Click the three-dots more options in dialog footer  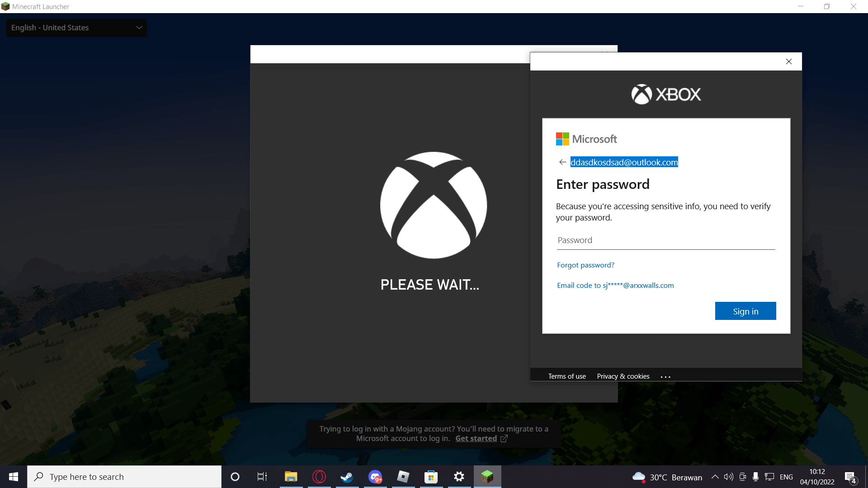click(x=665, y=377)
